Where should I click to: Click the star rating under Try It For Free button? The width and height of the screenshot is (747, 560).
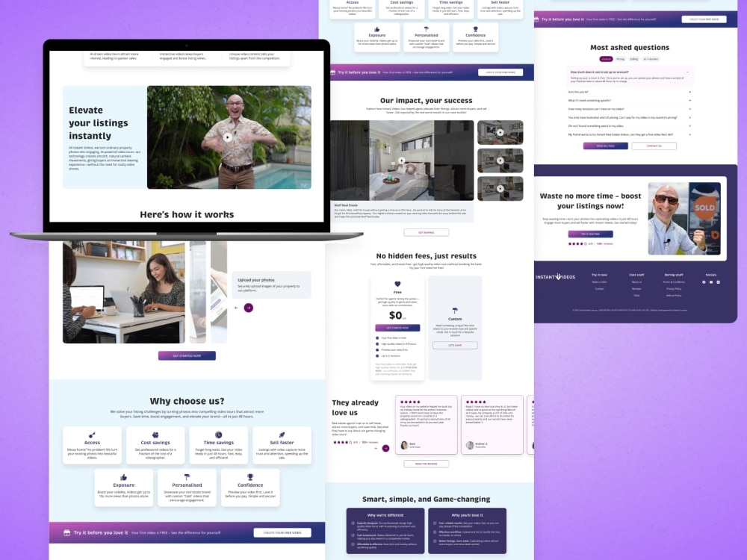(576, 244)
